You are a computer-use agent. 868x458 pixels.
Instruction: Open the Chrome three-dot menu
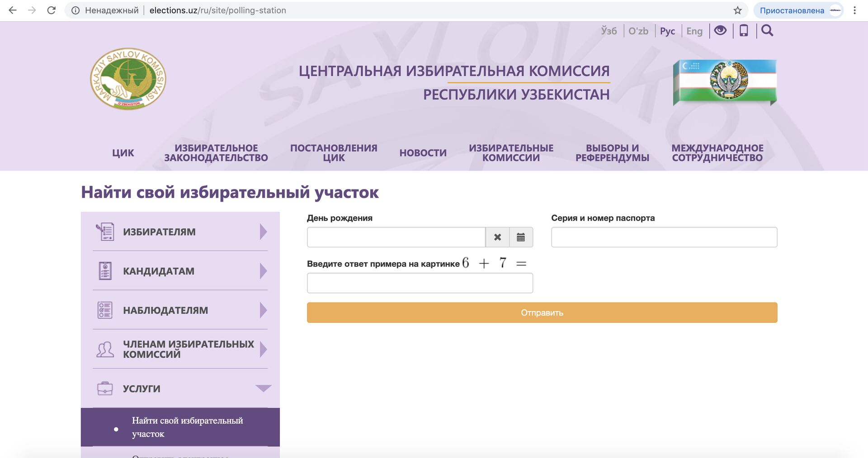click(854, 10)
